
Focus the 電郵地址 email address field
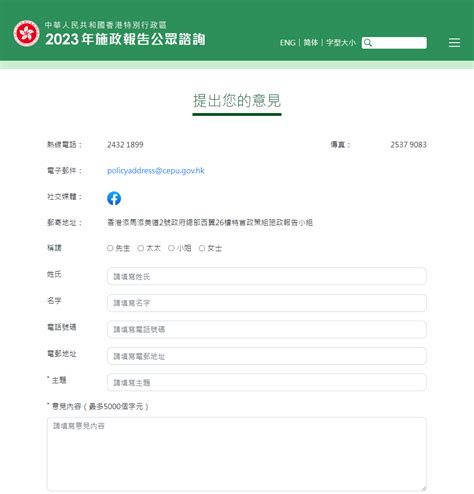(267, 356)
